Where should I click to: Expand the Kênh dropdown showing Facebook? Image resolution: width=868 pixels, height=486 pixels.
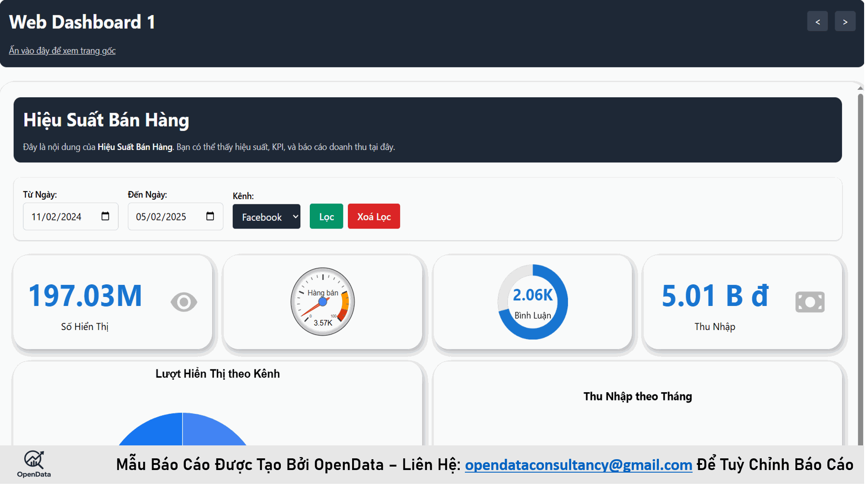pos(266,217)
